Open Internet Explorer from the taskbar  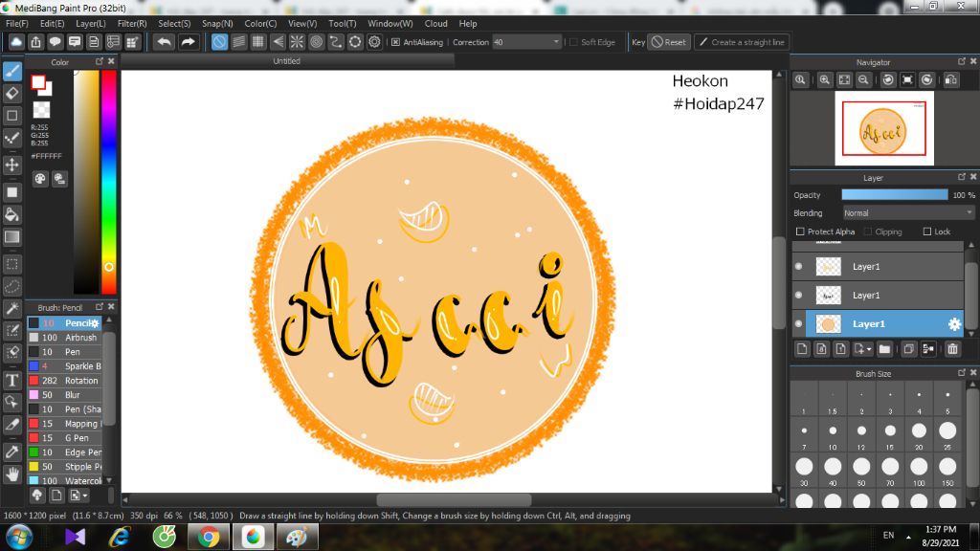pyautogui.click(x=120, y=538)
